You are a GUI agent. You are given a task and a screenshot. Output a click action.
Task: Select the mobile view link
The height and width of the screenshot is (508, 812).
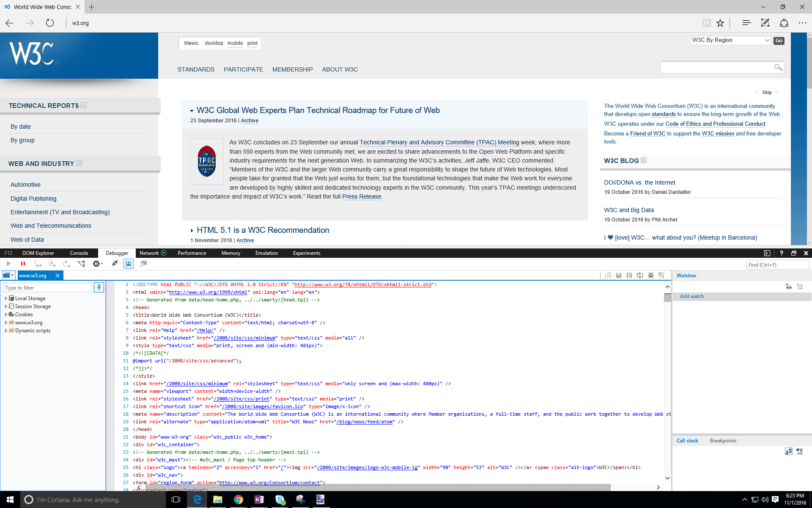click(x=235, y=43)
